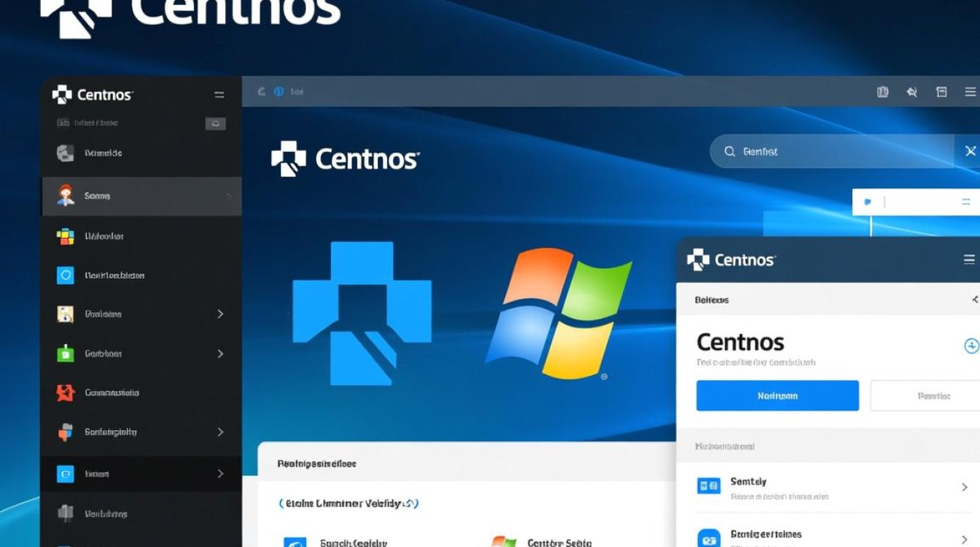This screenshot has width=980, height=547.
Task: Collapse the Belfexus row with its left arrow
Action: tap(975, 300)
